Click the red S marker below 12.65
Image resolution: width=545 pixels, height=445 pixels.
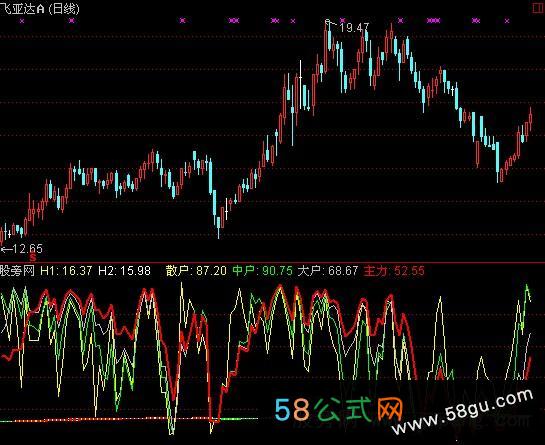click(x=33, y=258)
